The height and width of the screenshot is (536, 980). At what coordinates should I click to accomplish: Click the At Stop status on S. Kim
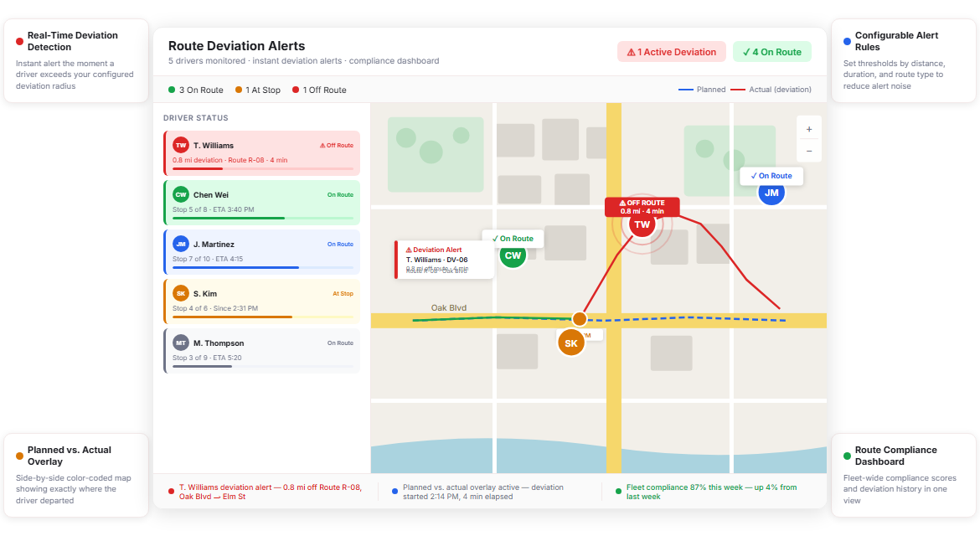343,294
